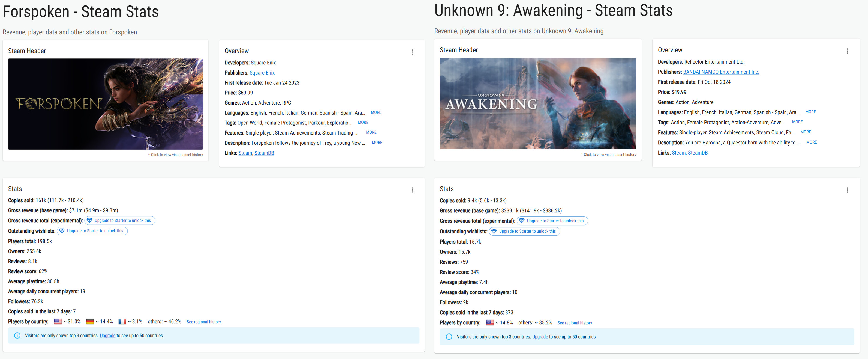Click Unknown 9 wishlists Upgrade to Starter button
Image resolution: width=868 pixels, height=359 pixels.
point(524,232)
